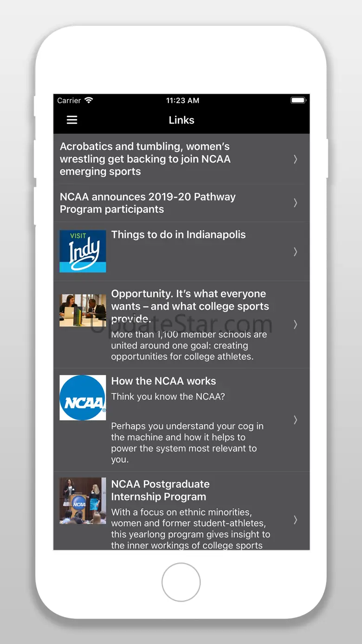Screen dimensions: 362x644
Task: Open chevron for Things to do in Indianapolis
Action: 295,252
